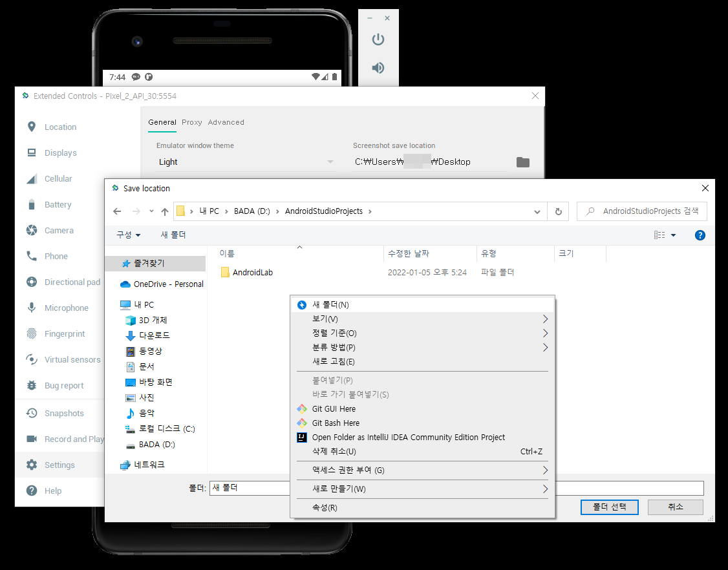Screen dimensions: 728x570
Task: Refresh the AndroidStudioProjects folder view
Action: 559,212
